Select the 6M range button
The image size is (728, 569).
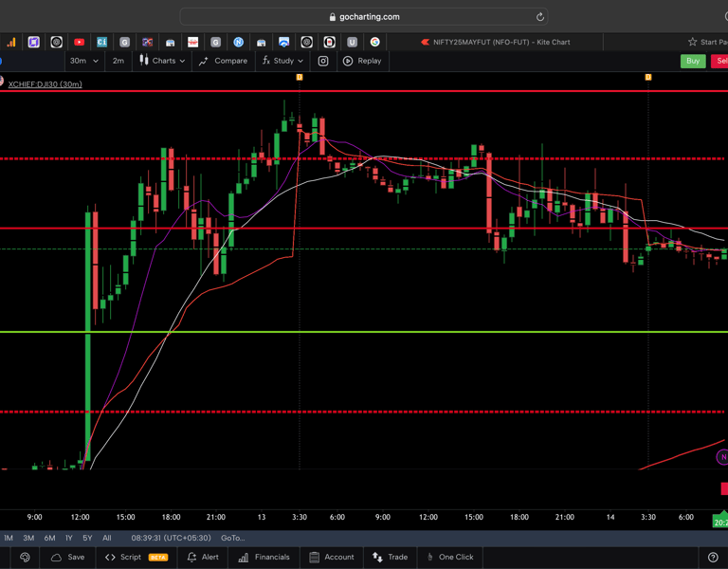pyautogui.click(x=49, y=538)
